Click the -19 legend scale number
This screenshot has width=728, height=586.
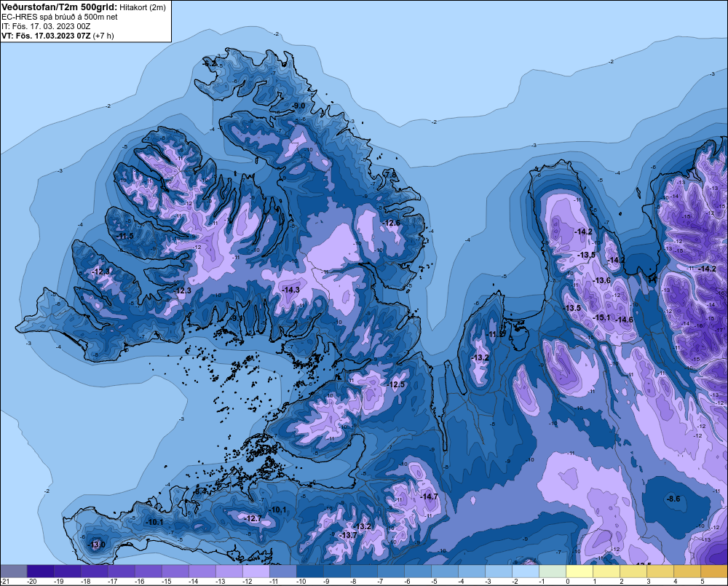(x=58, y=582)
